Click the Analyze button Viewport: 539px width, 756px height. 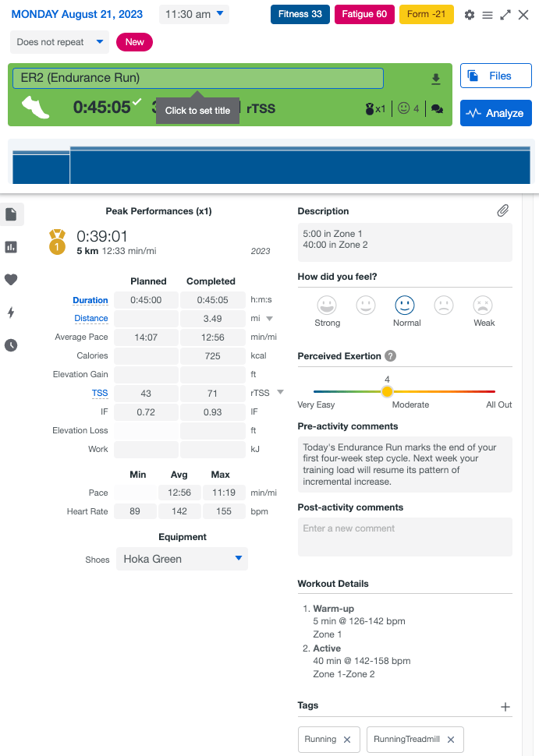pyautogui.click(x=495, y=113)
